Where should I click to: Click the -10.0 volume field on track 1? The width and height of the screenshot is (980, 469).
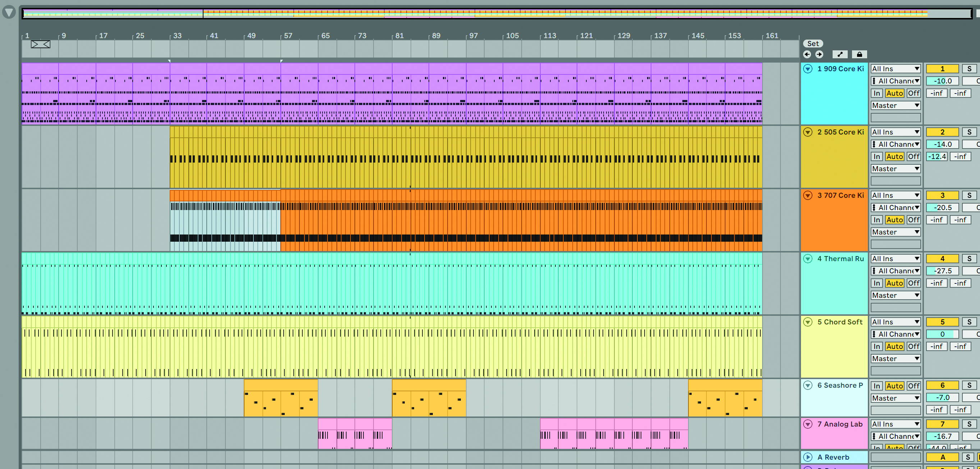tap(942, 81)
